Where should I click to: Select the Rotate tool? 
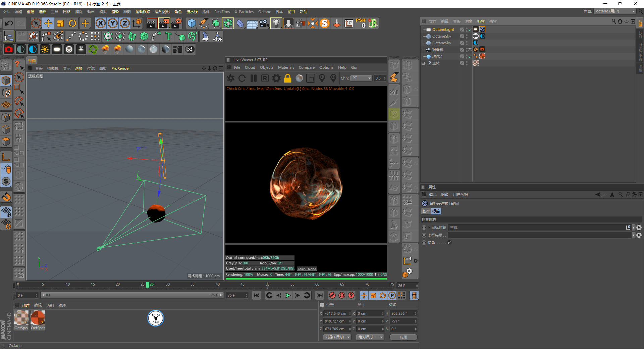72,23
